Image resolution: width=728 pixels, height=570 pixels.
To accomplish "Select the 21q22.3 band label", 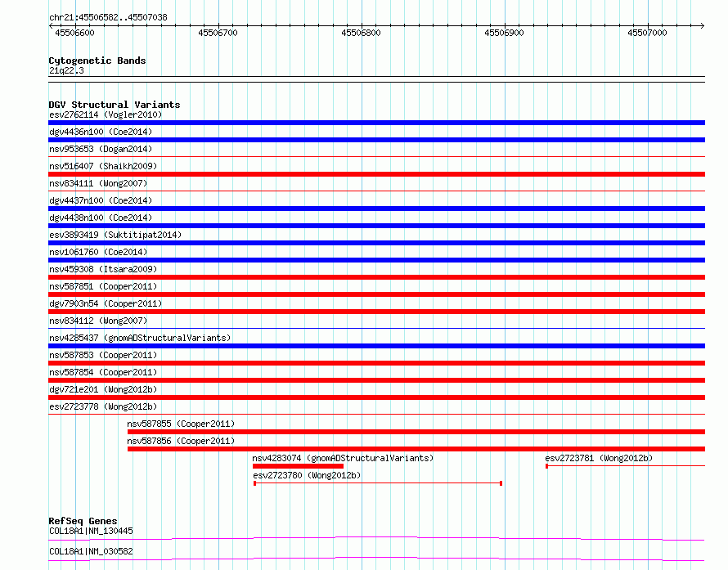I will click(x=66, y=70).
